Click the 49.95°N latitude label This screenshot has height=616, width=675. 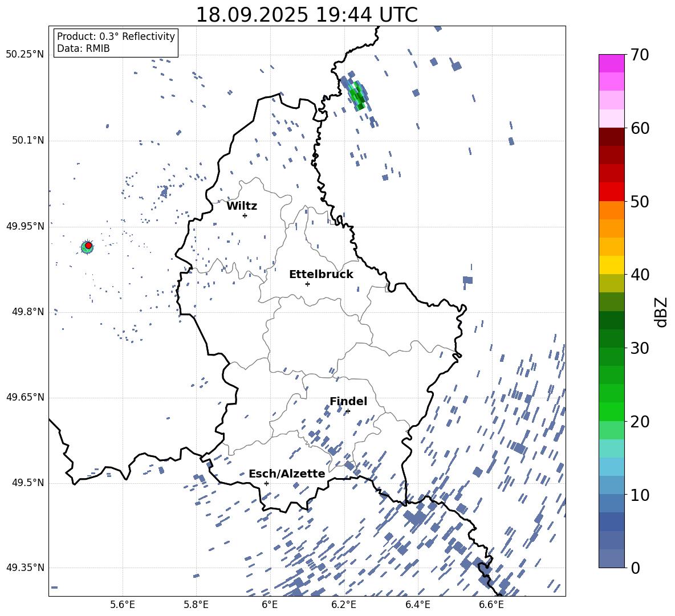25,226
